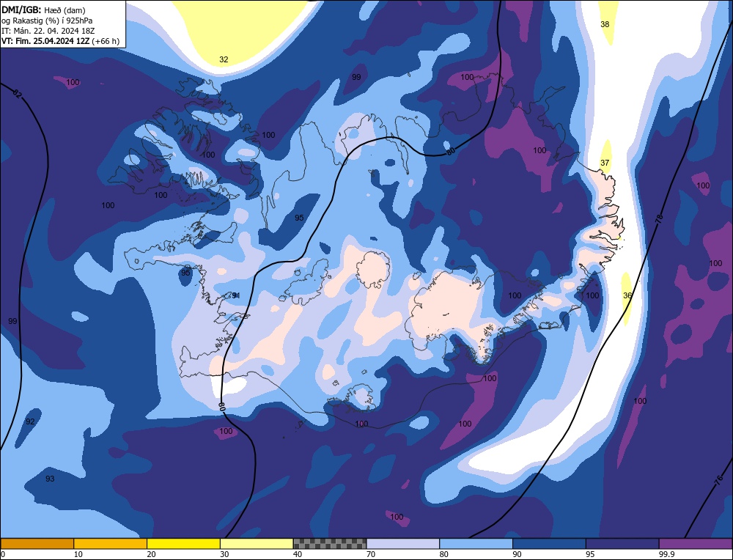Click the checkered 40–70 legend swatch
The height and width of the screenshot is (560, 733).
click(330, 543)
